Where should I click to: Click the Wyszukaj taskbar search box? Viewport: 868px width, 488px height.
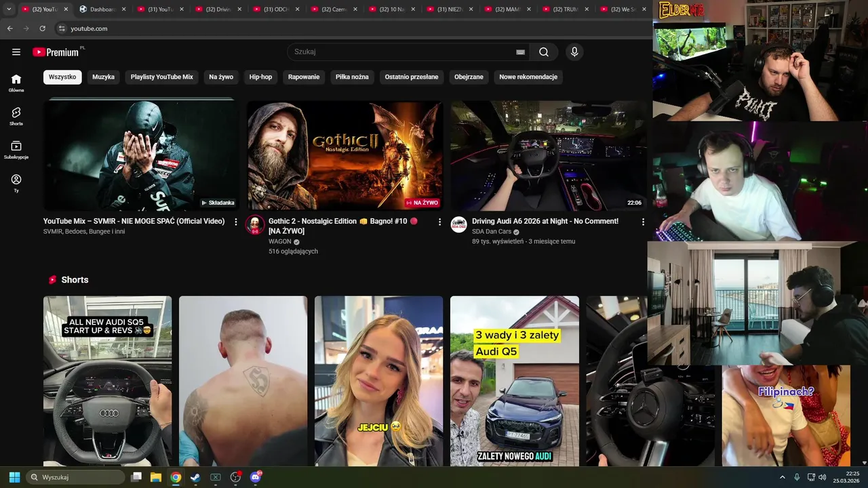click(75, 477)
